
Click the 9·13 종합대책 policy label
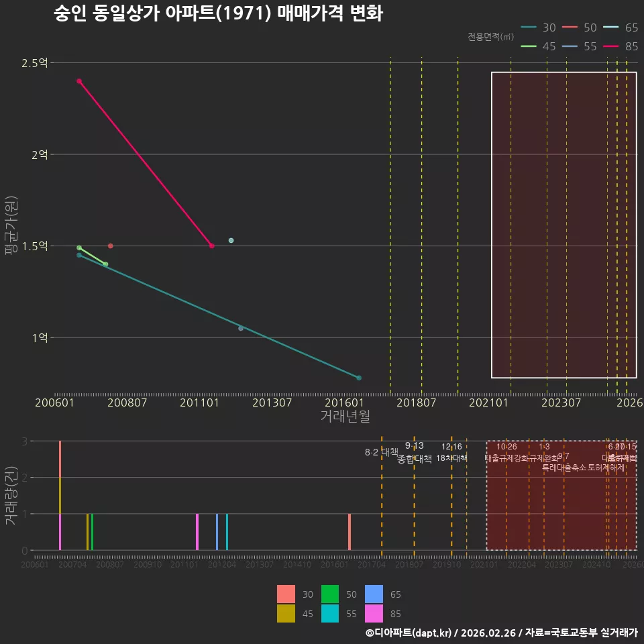(x=415, y=452)
